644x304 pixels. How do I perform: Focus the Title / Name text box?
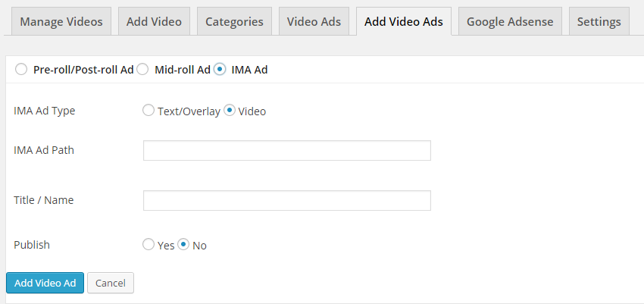[x=286, y=200]
